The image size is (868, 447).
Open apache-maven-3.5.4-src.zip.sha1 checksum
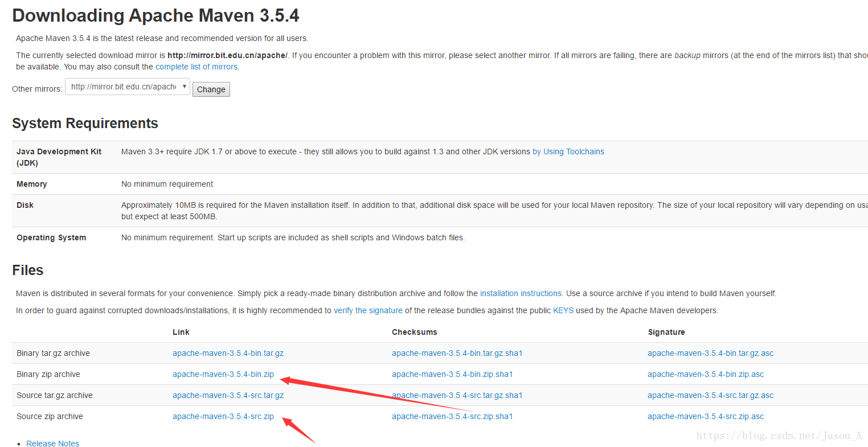click(452, 416)
